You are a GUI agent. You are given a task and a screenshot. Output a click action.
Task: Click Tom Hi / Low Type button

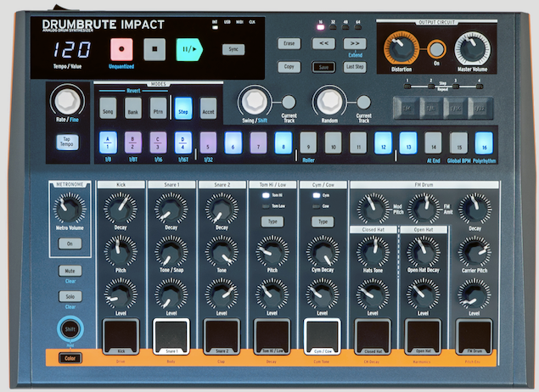[x=272, y=221]
